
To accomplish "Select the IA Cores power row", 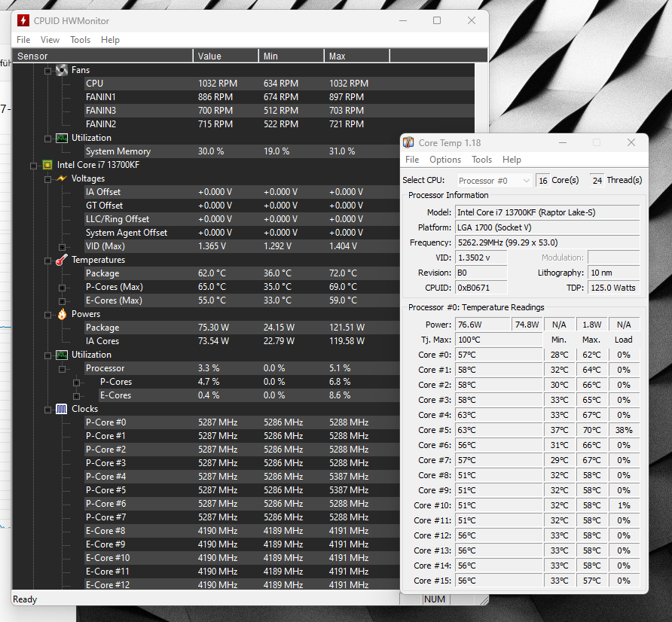I will [x=242, y=341].
